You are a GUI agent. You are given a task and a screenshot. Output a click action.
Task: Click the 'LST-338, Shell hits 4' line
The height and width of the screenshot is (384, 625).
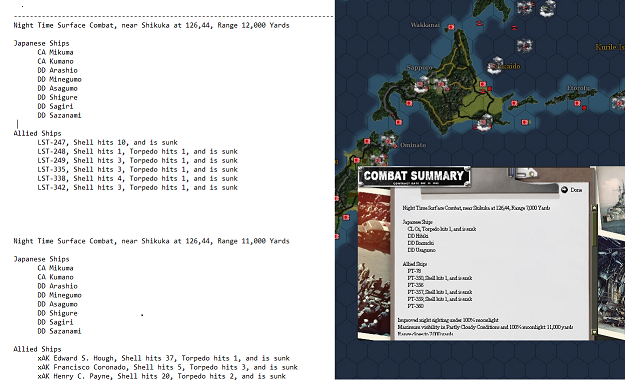click(138, 178)
